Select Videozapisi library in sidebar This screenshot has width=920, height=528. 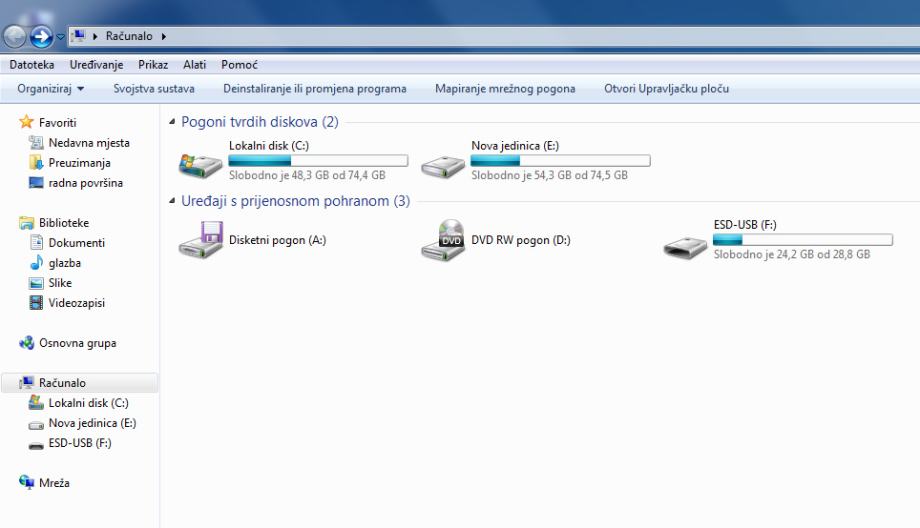coord(76,303)
